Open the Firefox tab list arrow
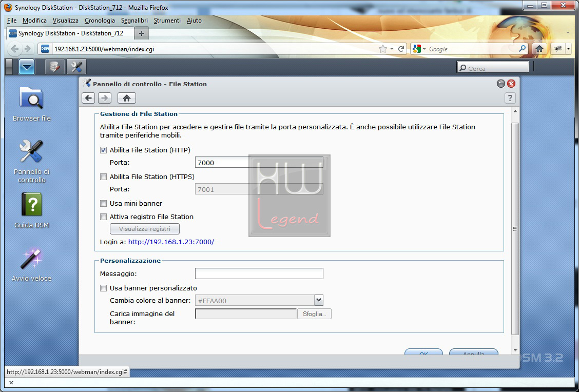Screen dimensions: 579x392 [568, 33]
